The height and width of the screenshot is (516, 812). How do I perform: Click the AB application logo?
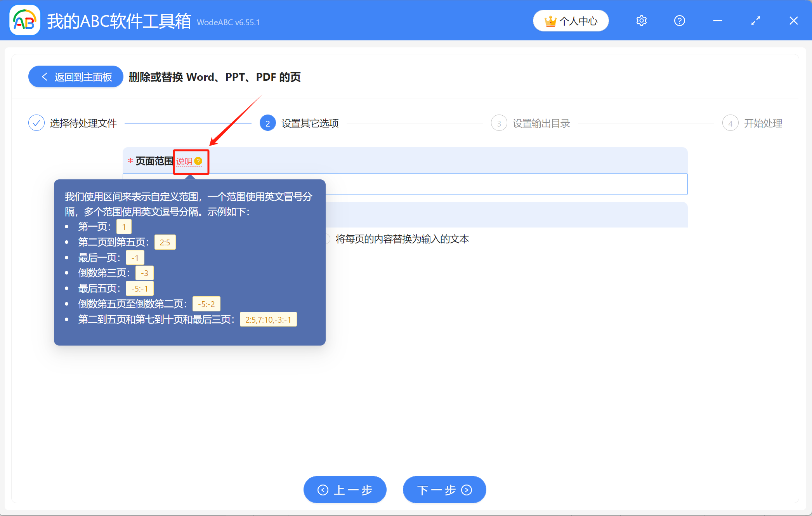24,21
